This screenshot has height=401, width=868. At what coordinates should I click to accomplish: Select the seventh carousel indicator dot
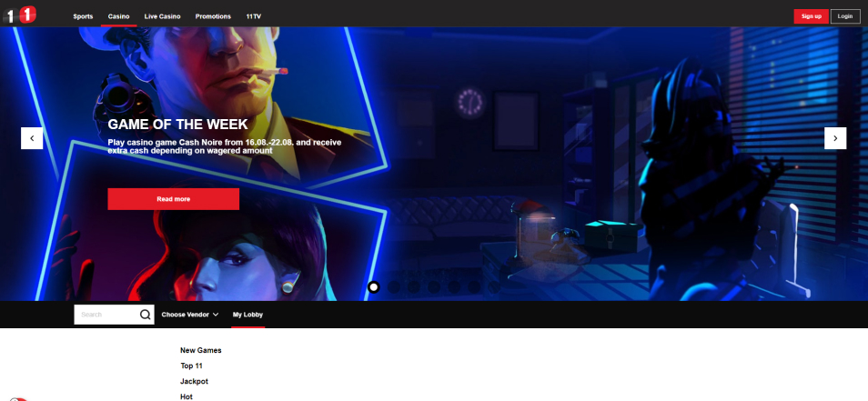(x=494, y=287)
